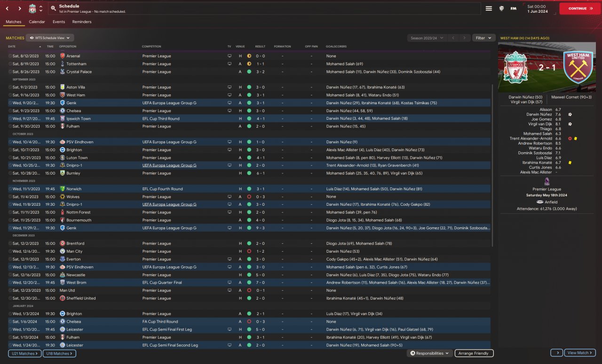The height and width of the screenshot is (364, 602).
Task: Switch to the Calendar tab
Action: 37,22
